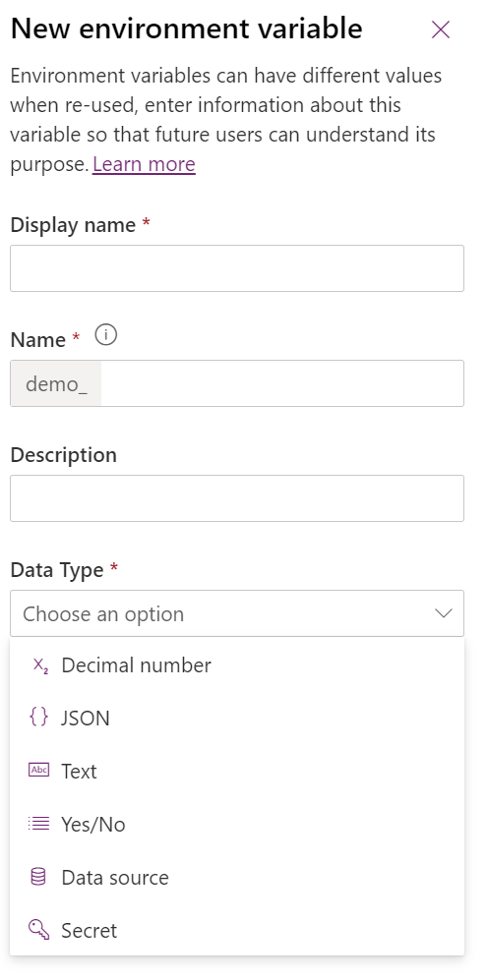Click the Data source database icon

coord(38,877)
